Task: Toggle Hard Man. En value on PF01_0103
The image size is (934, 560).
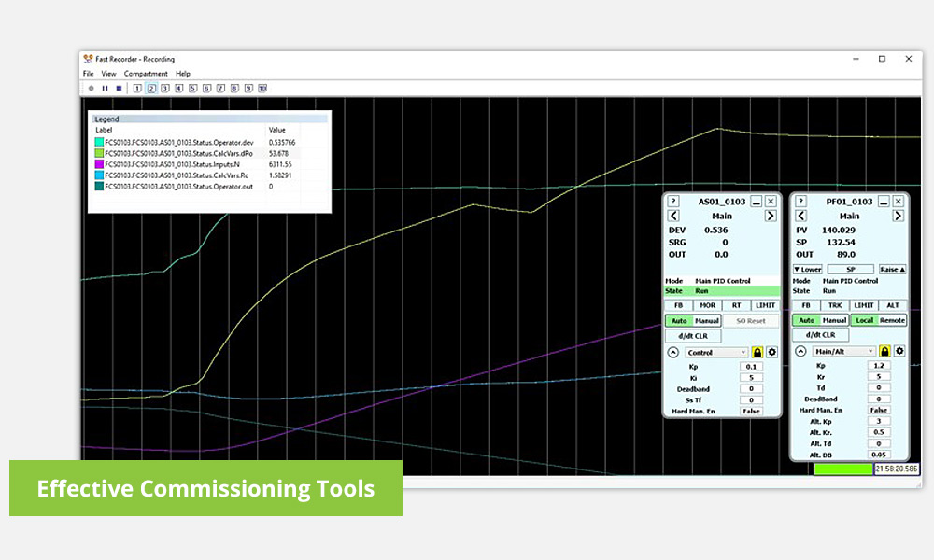Action: coord(879,410)
